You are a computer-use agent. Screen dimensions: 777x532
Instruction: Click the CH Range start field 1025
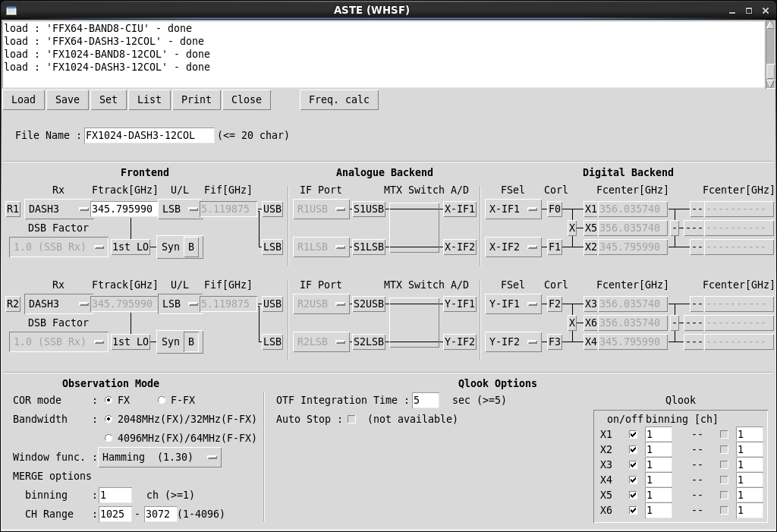click(115, 514)
